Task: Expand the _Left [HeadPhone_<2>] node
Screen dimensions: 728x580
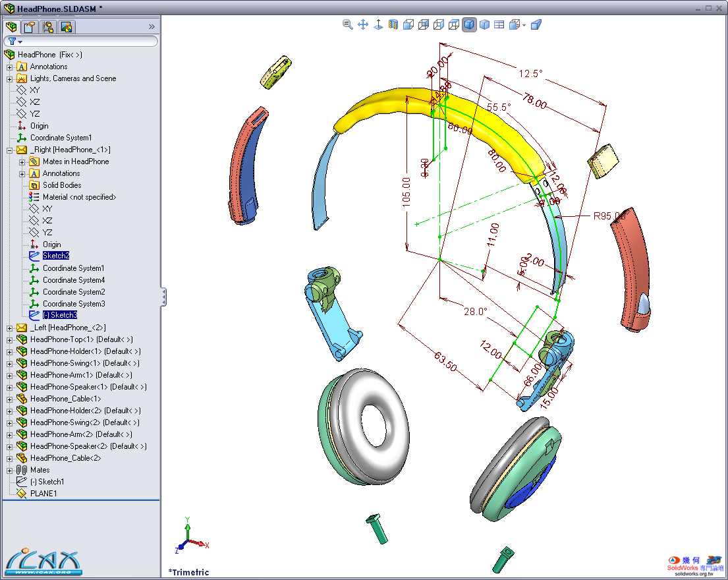Action: pyautogui.click(x=9, y=328)
